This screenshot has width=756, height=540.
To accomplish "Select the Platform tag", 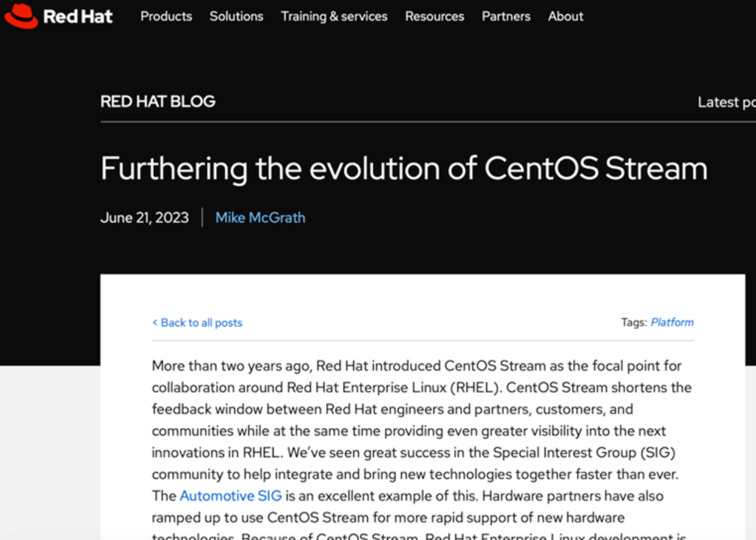I will click(671, 322).
